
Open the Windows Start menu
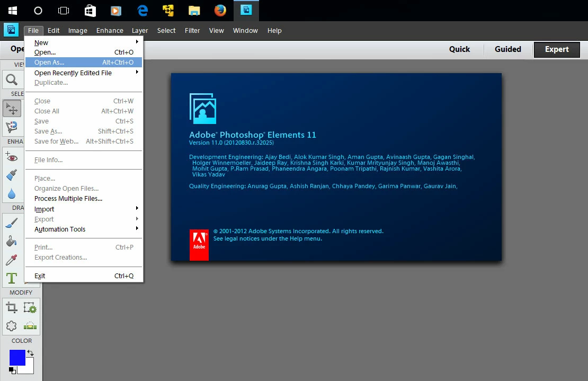(13, 11)
